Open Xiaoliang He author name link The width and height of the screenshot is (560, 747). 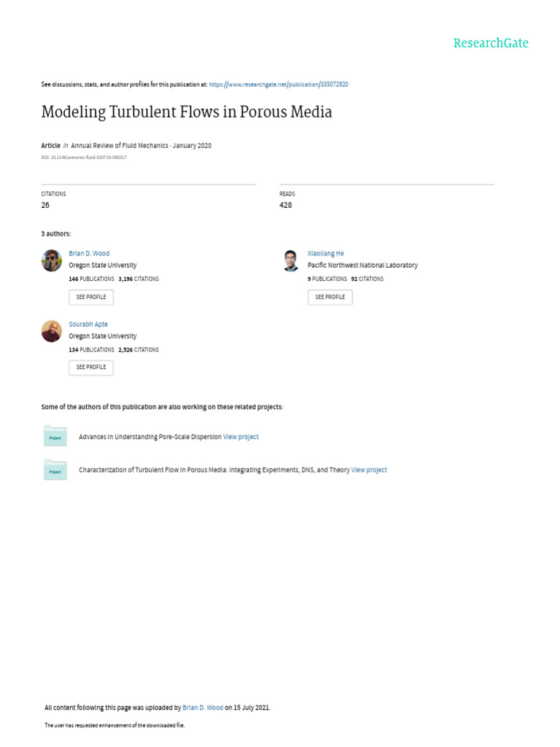pyautogui.click(x=326, y=254)
